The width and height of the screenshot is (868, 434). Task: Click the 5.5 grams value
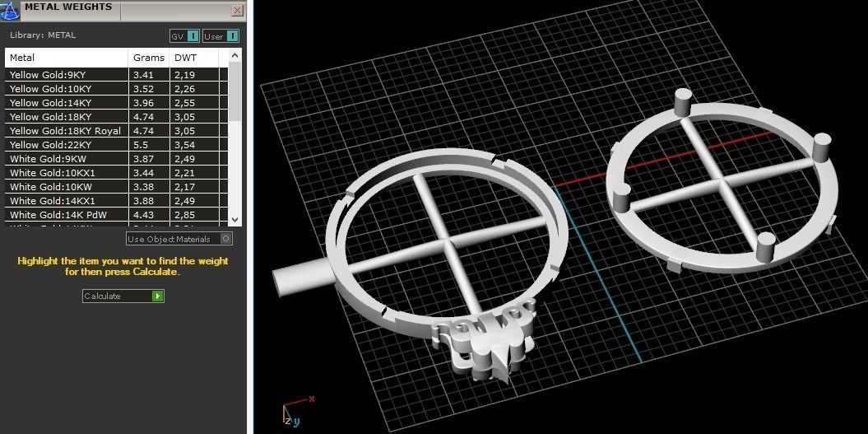coord(140,145)
